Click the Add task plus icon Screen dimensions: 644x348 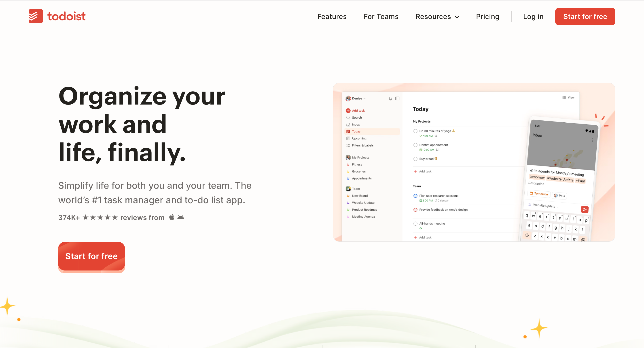(x=348, y=110)
